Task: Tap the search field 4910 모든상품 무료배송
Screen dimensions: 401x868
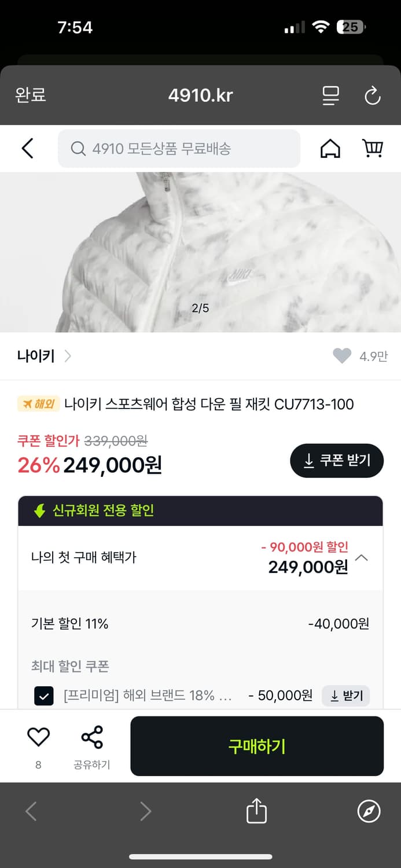Action: 179,149
